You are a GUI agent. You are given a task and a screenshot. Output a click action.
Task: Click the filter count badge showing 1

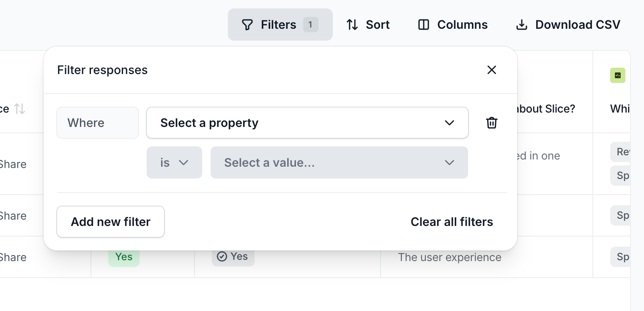[311, 25]
